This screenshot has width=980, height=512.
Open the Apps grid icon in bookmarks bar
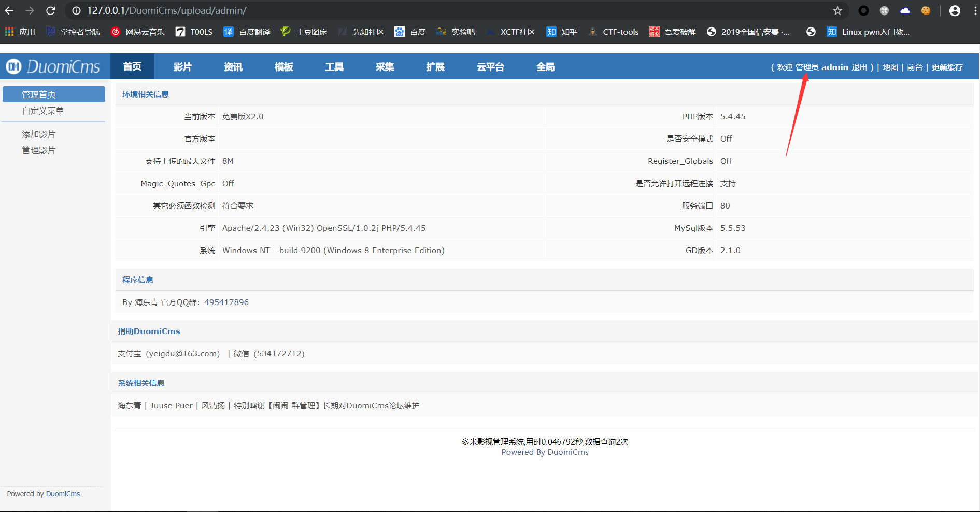[9, 32]
